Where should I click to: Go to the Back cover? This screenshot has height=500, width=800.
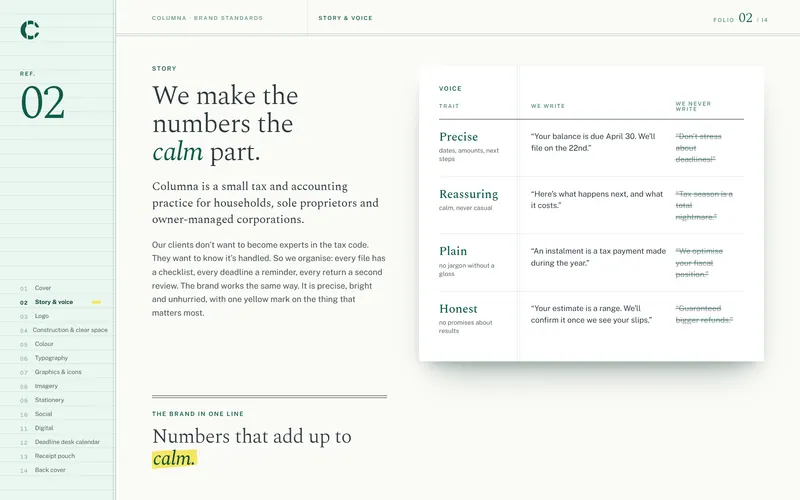click(x=50, y=470)
